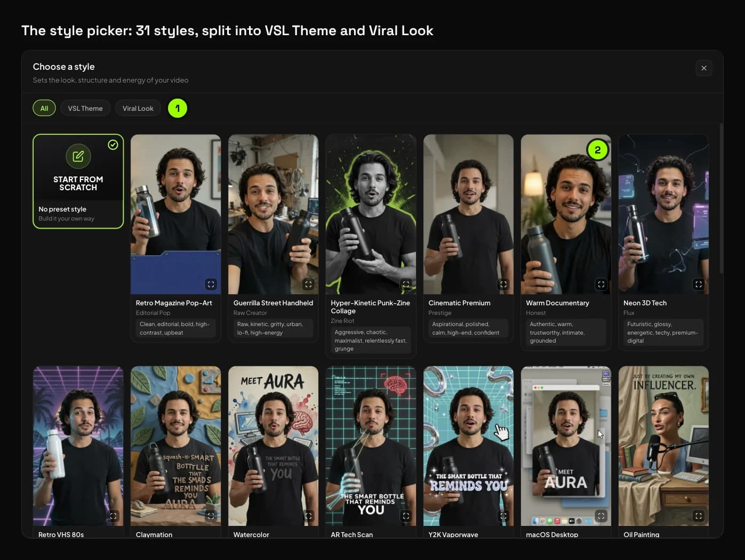Expand preview of Neon 3D Tech
This screenshot has height=560, width=745.
699,284
